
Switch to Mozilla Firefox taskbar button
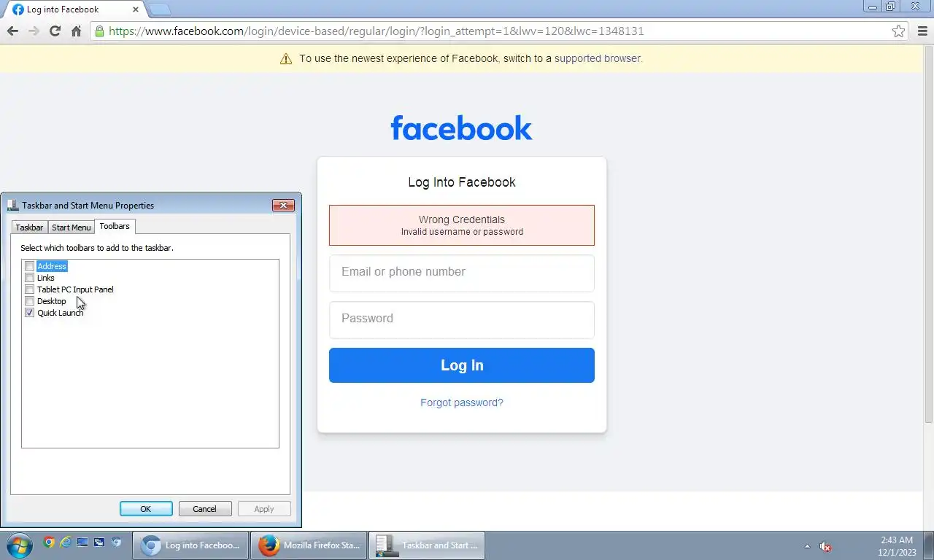pos(309,545)
